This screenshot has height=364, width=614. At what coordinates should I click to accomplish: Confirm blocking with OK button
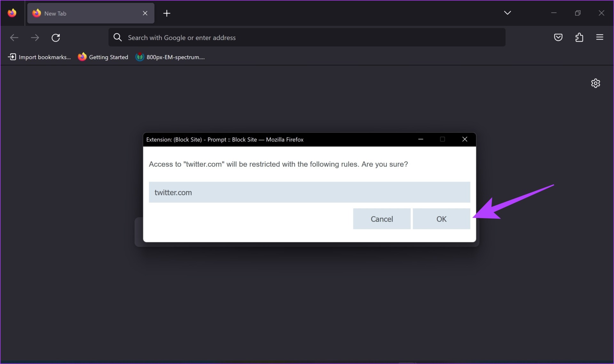coord(441,219)
